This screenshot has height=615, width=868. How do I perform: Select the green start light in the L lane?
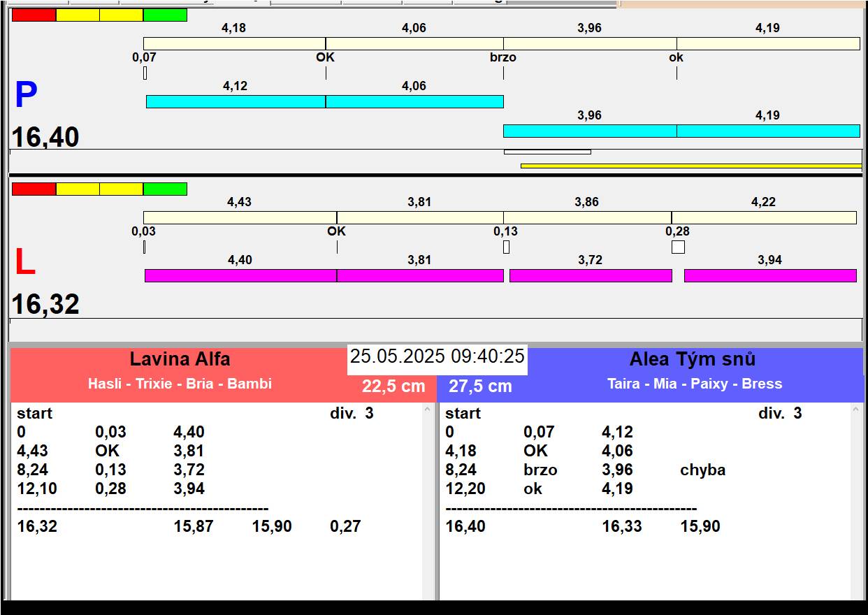(165, 189)
